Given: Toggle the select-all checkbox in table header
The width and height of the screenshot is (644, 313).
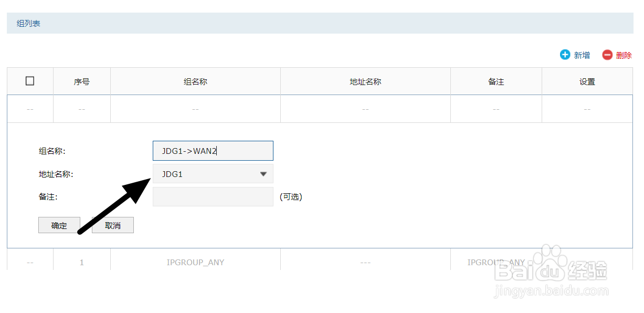Looking at the screenshot, I should click(30, 81).
